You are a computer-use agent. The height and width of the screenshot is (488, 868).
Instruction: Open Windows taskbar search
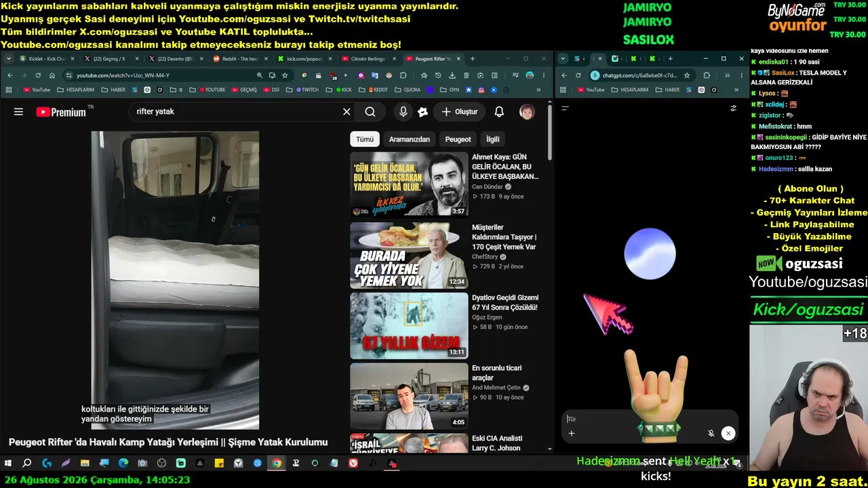27,464
